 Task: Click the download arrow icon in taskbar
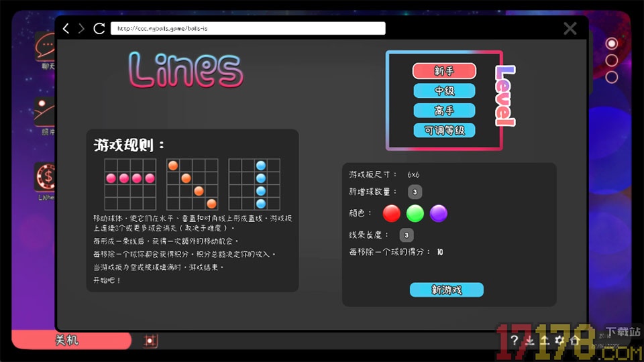530,340
